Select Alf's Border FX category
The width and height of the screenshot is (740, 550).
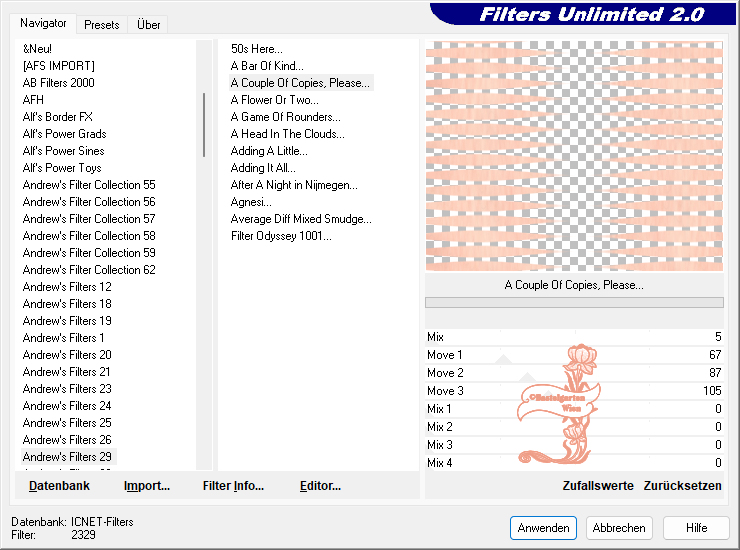tap(58, 117)
